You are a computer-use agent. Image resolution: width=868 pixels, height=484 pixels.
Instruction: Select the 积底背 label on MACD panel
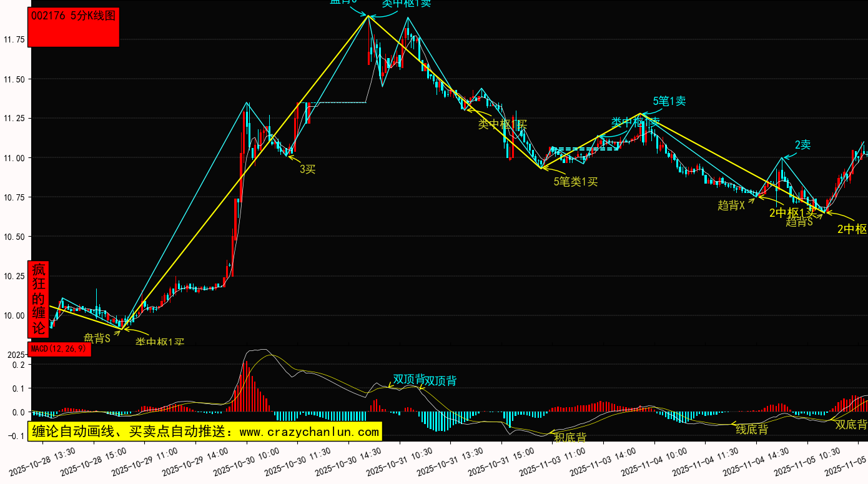coord(570,437)
